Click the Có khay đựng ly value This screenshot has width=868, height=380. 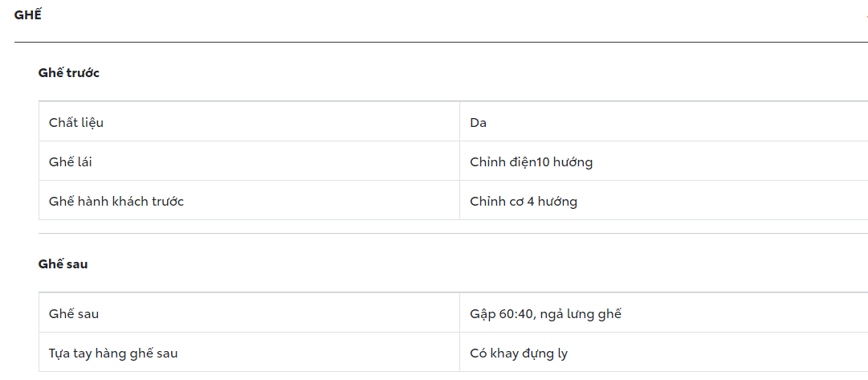point(519,353)
